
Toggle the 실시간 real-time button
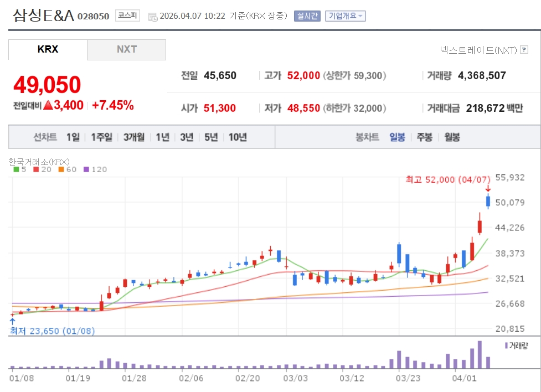pyautogui.click(x=307, y=16)
